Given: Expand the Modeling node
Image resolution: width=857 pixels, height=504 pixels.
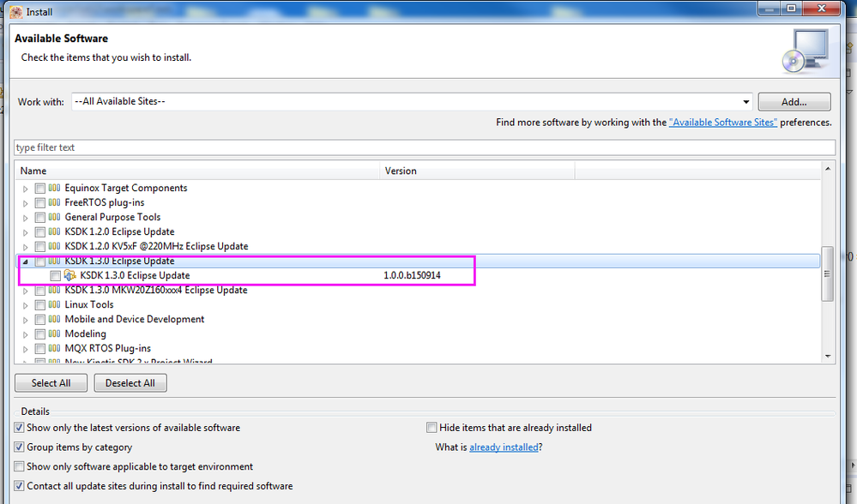Looking at the screenshot, I should tap(25, 334).
